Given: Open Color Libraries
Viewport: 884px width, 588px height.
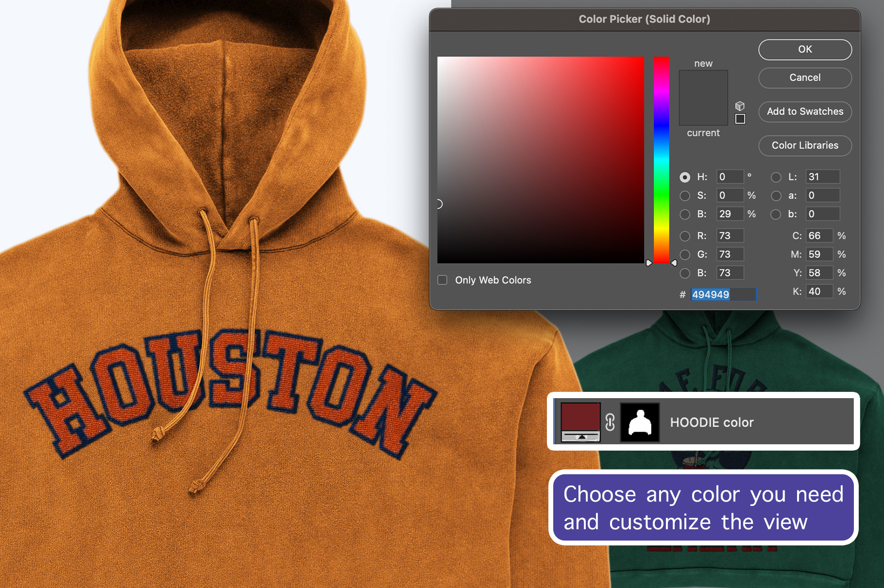Looking at the screenshot, I should pos(805,146).
